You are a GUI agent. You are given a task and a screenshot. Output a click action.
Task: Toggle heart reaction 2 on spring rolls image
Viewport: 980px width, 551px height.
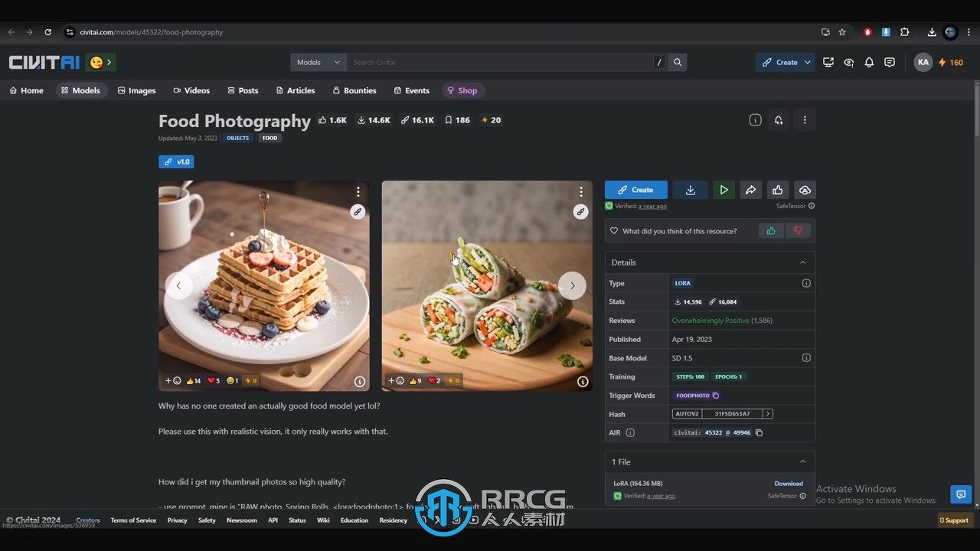(434, 380)
